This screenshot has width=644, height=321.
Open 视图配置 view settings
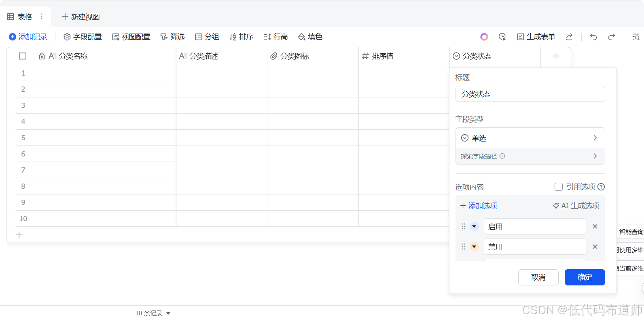tap(131, 37)
